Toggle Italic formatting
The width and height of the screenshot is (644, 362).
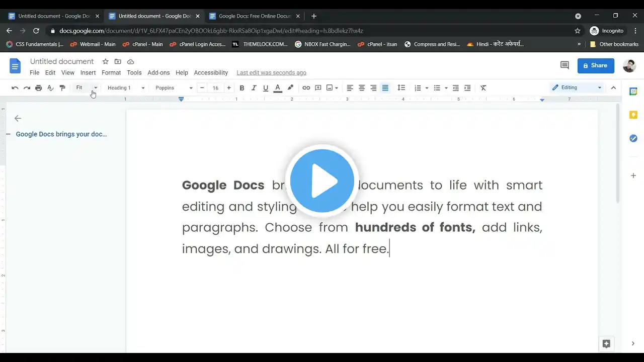coord(254,88)
